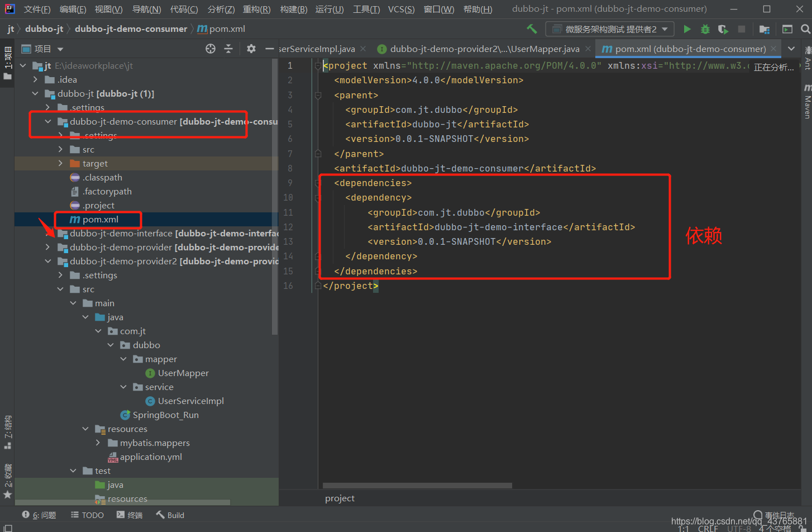Toggle the Project side tab
This screenshot has height=532, width=812.
coord(8,63)
